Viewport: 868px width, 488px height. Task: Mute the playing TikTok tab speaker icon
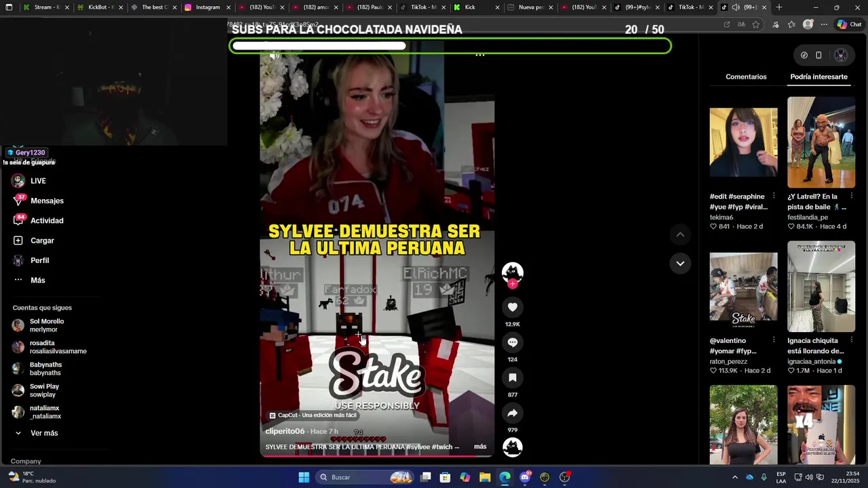point(736,7)
